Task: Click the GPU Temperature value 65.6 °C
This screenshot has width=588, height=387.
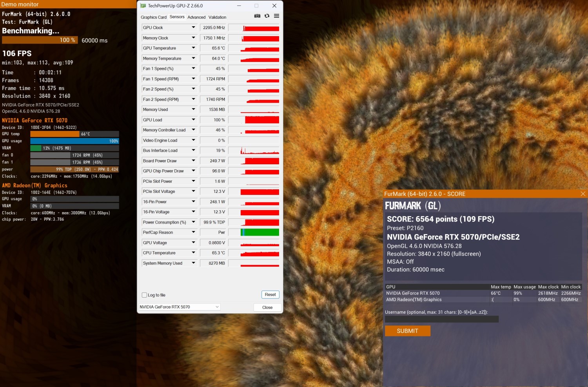Action: 214,48
